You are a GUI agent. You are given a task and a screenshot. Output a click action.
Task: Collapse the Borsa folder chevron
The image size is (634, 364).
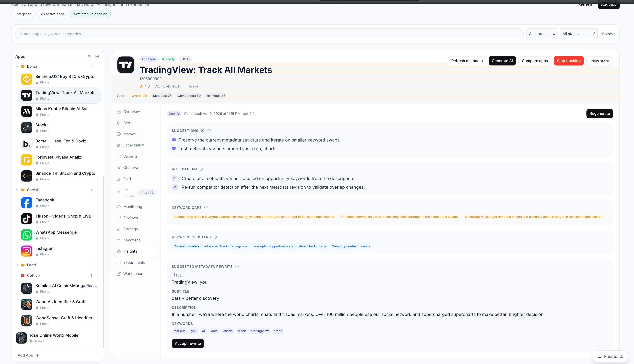(x=17, y=66)
